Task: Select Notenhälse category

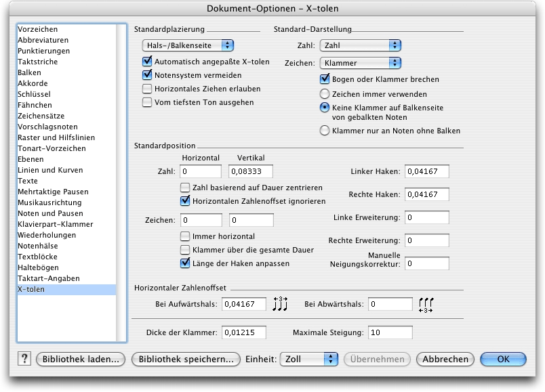Action: click(x=66, y=246)
